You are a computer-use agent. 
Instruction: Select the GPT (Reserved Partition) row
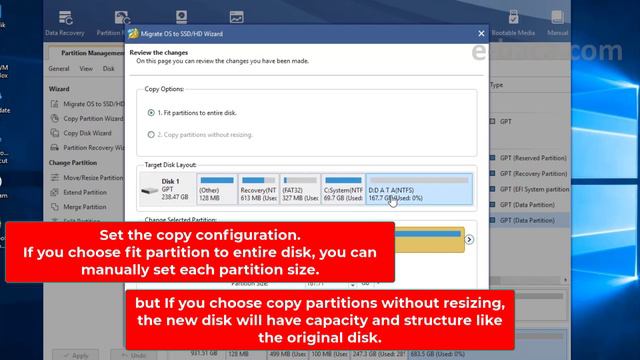tap(529, 158)
